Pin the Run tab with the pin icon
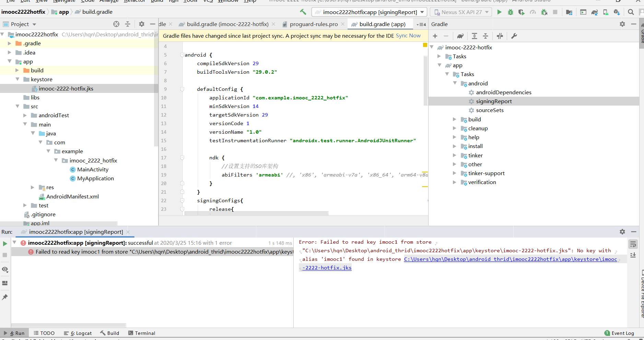Image resolution: width=644 pixels, height=340 pixels. click(5, 297)
